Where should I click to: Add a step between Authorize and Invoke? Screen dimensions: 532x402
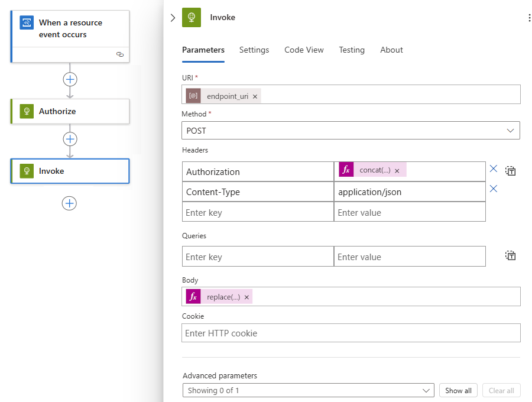tap(70, 139)
